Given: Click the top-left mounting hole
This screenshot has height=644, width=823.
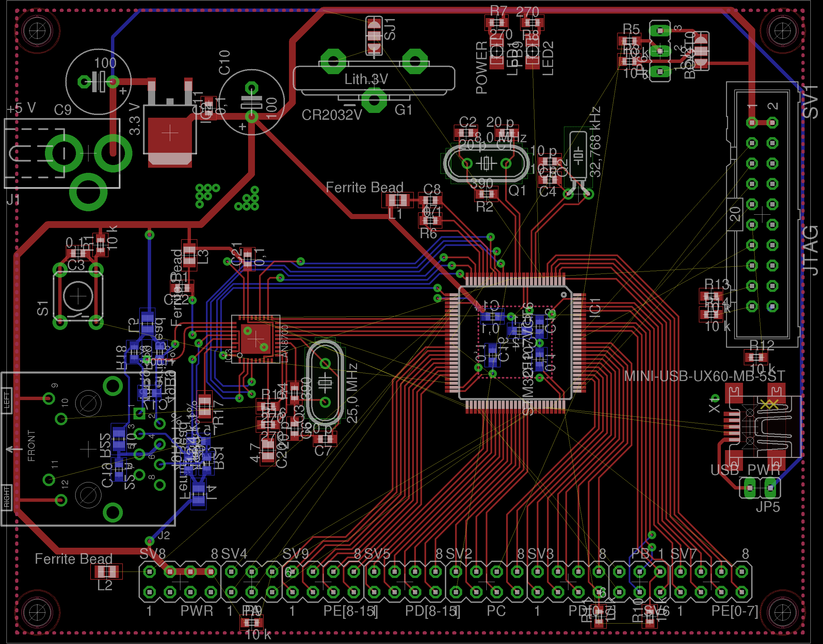Looking at the screenshot, I should click(37, 30).
